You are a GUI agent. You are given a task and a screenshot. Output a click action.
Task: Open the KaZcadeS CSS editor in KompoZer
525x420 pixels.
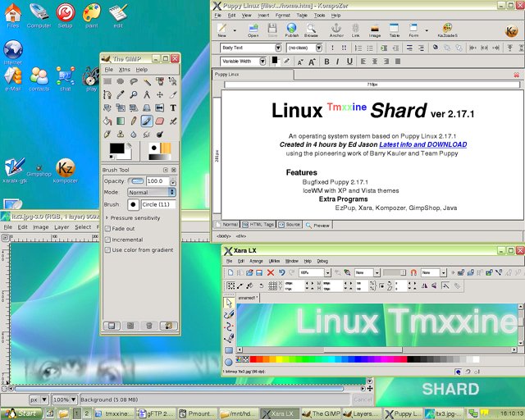[447, 30]
